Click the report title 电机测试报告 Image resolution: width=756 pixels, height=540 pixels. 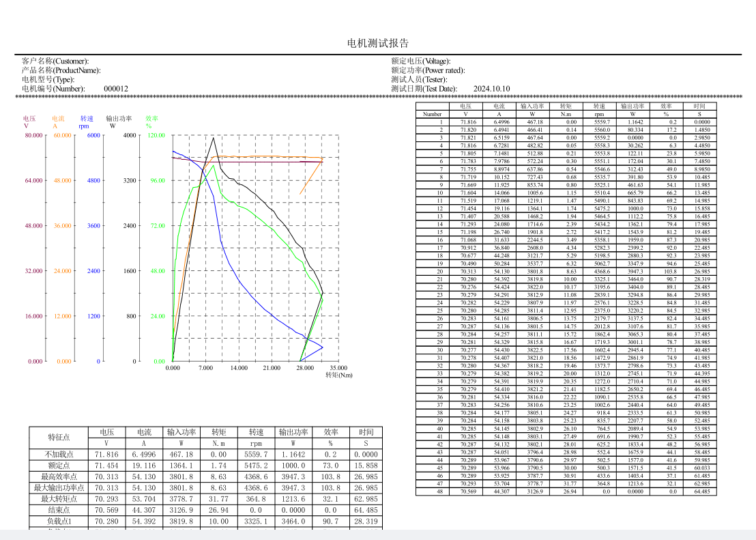(x=378, y=44)
